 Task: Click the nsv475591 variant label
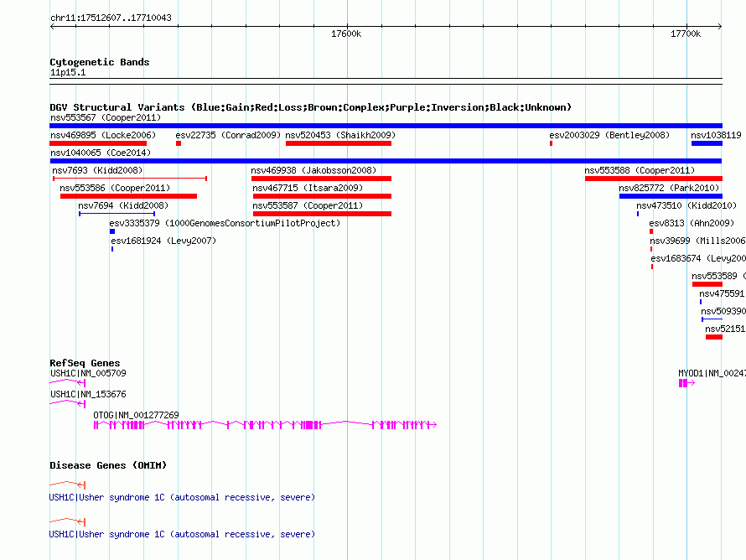click(722, 293)
